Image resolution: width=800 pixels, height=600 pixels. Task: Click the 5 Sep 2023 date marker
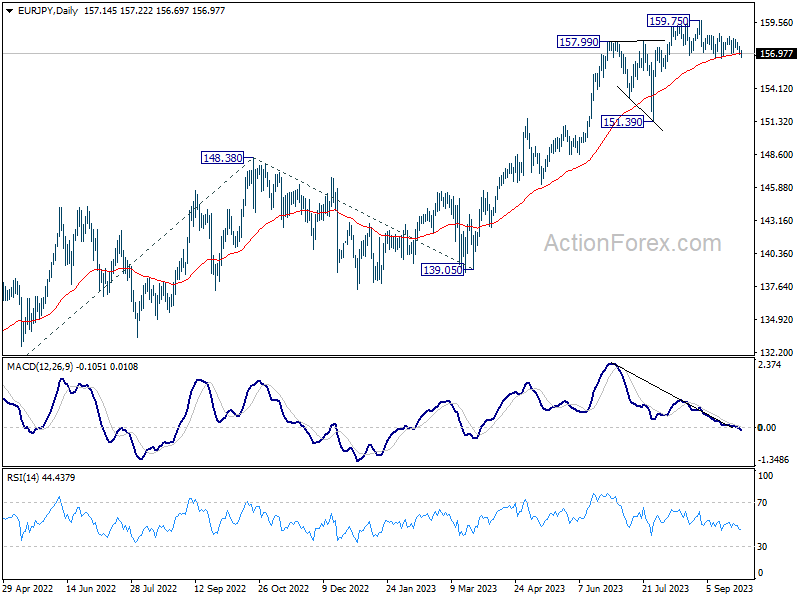(x=730, y=588)
